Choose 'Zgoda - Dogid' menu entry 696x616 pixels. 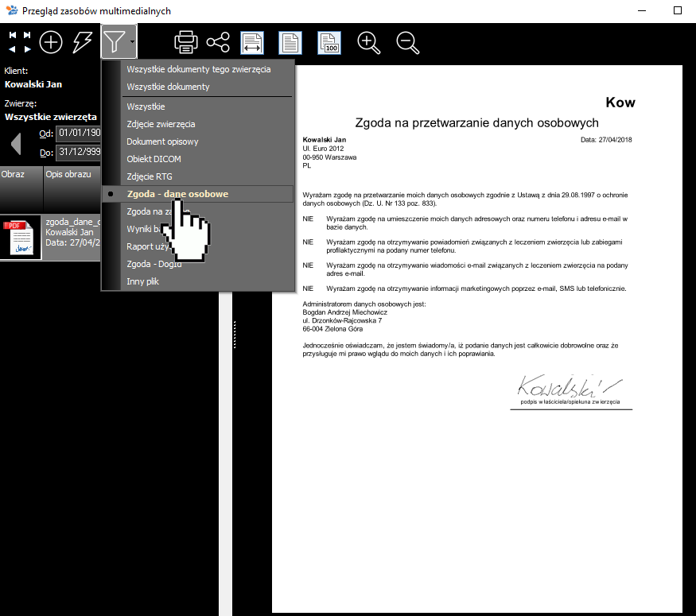tap(198, 264)
